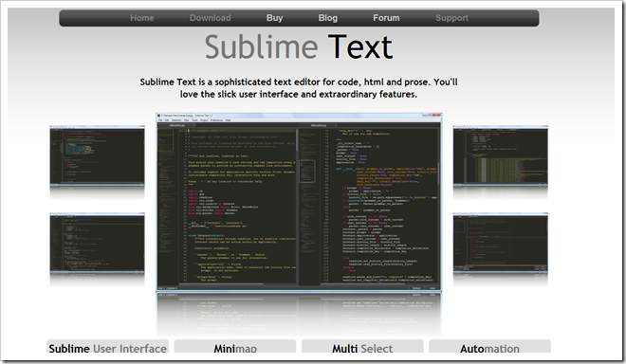Open the Forum link
Viewport: 626px width, 364px height.
coord(386,18)
